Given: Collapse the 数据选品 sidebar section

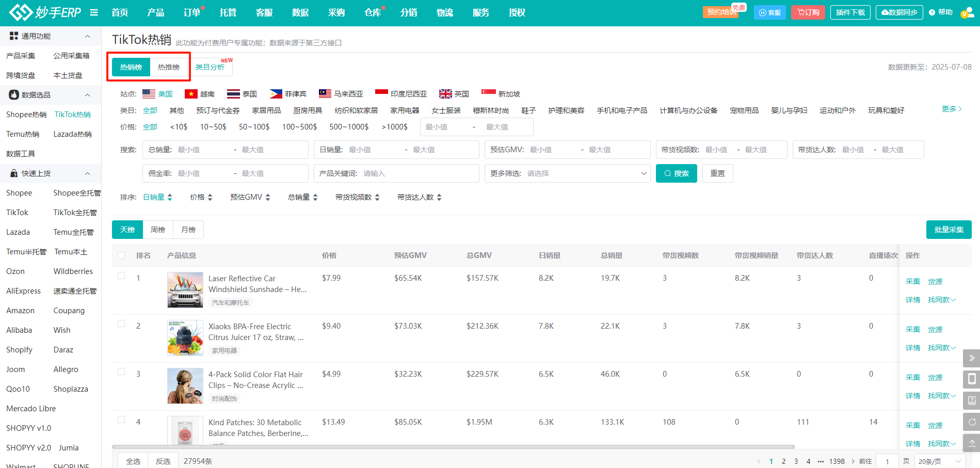Looking at the screenshot, I should tap(88, 95).
